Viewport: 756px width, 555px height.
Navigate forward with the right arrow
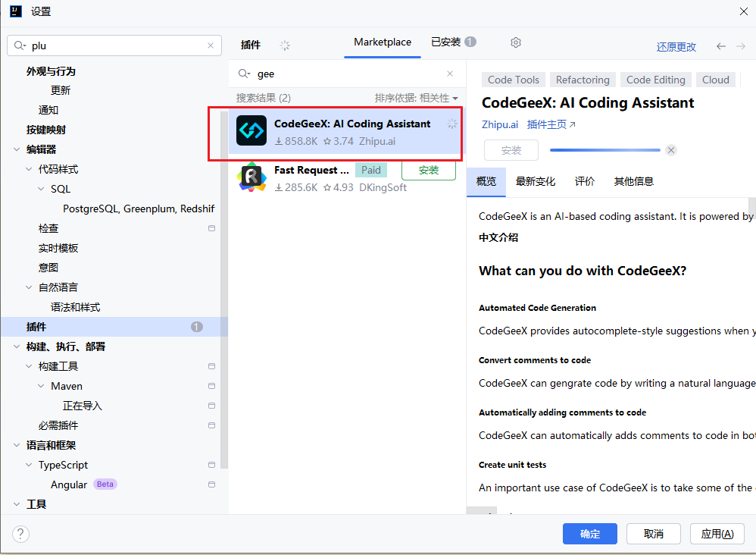click(741, 46)
